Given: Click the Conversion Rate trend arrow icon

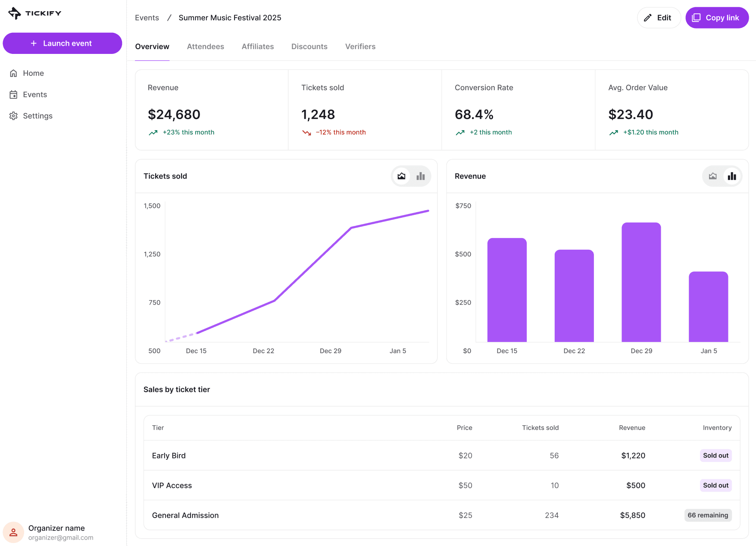Looking at the screenshot, I should (460, 133).
